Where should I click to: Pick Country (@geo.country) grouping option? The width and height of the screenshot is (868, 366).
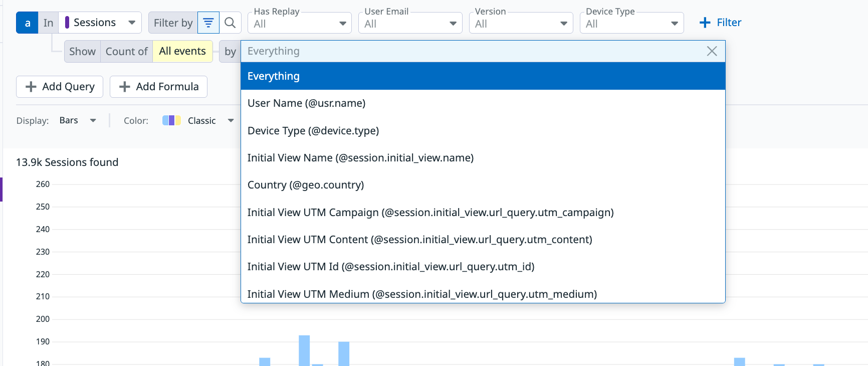pos(306,185)
